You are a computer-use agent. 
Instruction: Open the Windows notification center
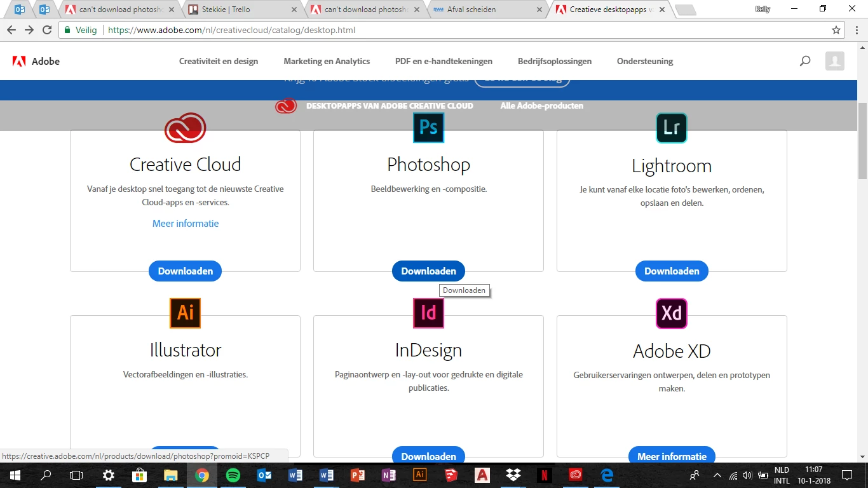(x=846, y=475)
